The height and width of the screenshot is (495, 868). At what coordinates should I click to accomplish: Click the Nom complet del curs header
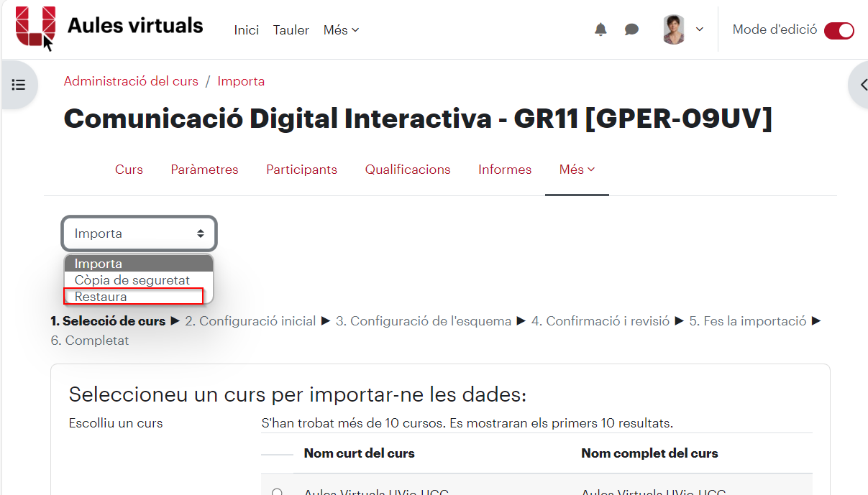[x=649, y=453]
